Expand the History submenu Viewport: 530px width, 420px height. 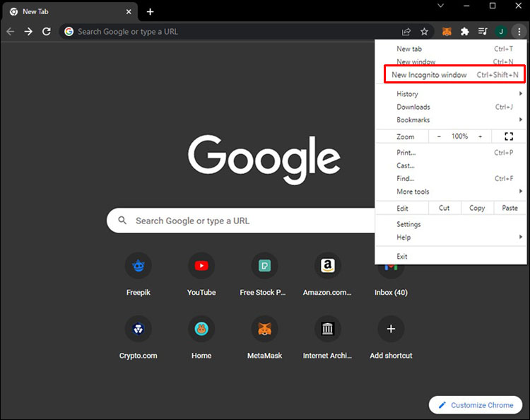tap(451, 93)
